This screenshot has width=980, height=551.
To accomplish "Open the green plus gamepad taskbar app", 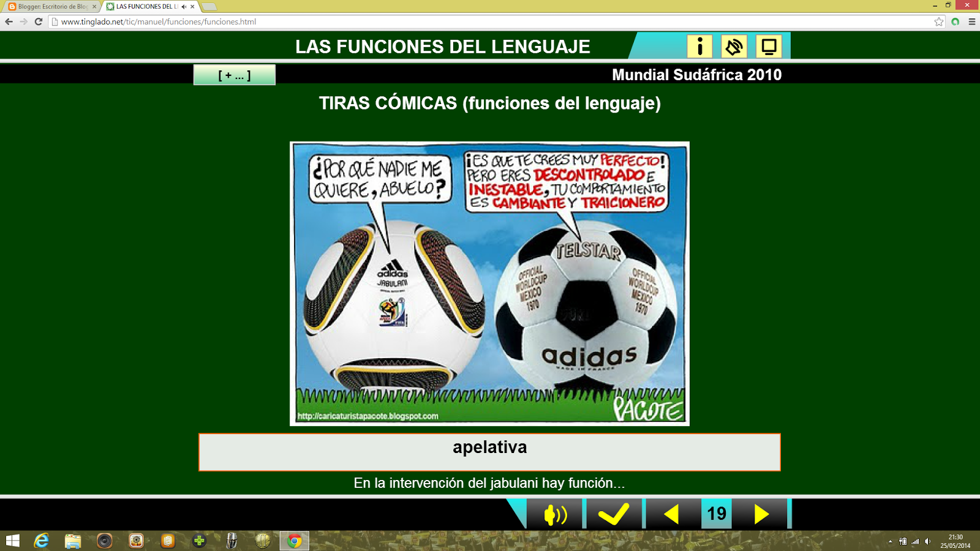I will (199, 541).
